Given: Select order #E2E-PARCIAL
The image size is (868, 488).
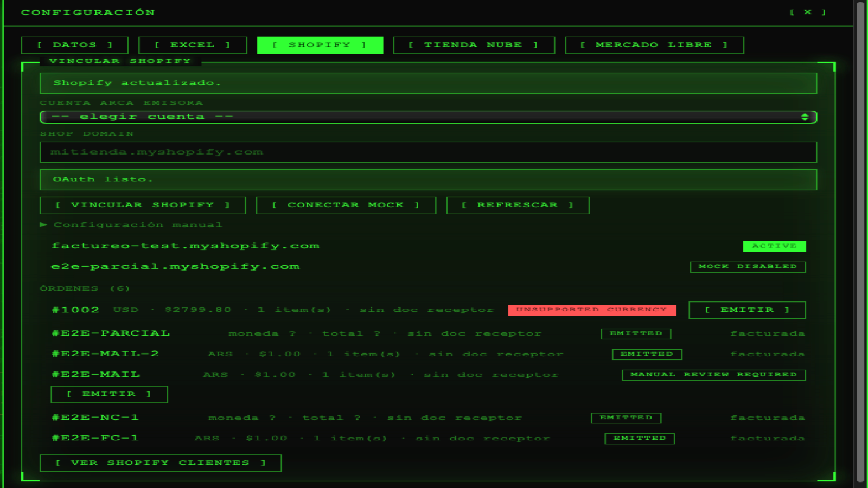Looking at the screenshot, I should tap(111, 333).
